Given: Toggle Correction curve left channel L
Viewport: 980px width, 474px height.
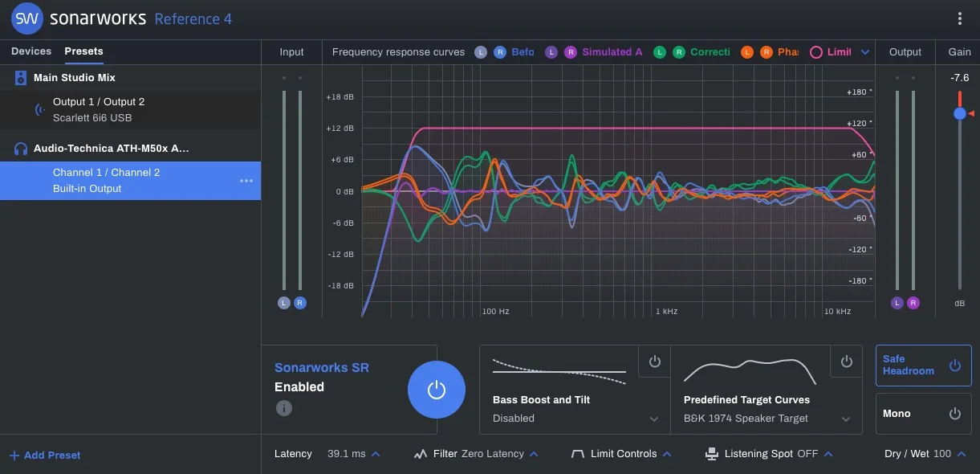Looking at the screenshot, I should coord(660,52).
